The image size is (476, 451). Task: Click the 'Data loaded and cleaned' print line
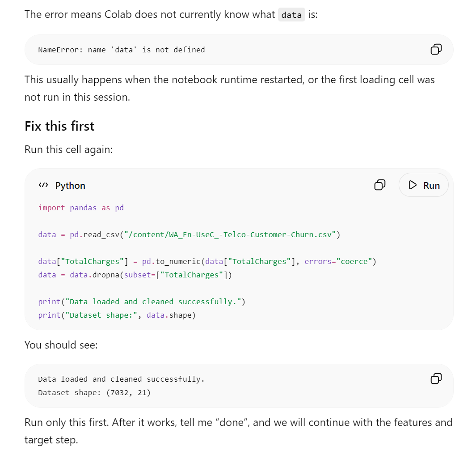[x=142, y=302]
